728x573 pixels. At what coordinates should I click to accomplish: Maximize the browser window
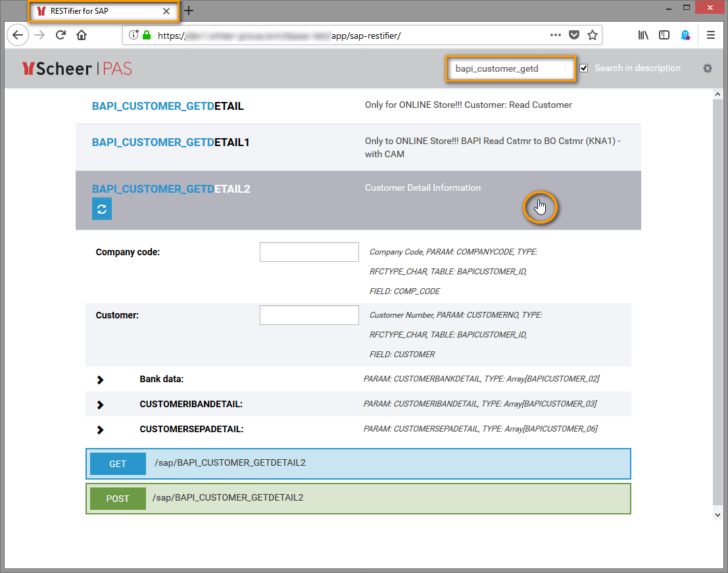(686, 8)
